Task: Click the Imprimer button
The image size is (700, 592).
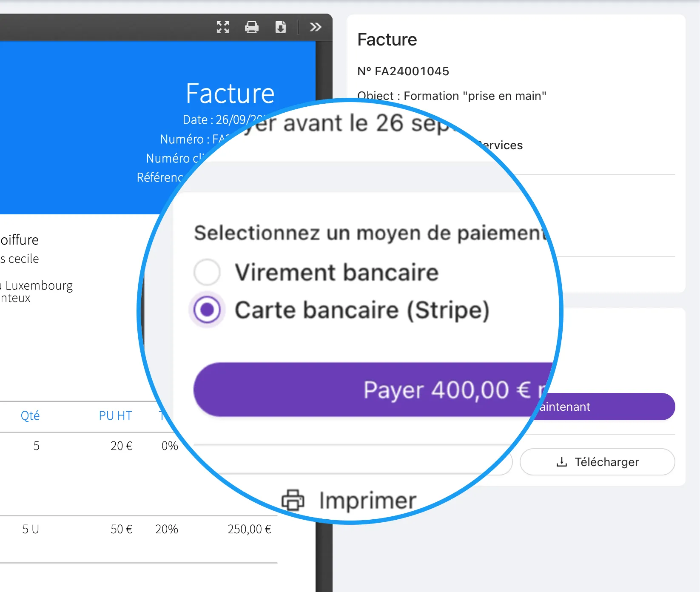Action: coord(349,500)
